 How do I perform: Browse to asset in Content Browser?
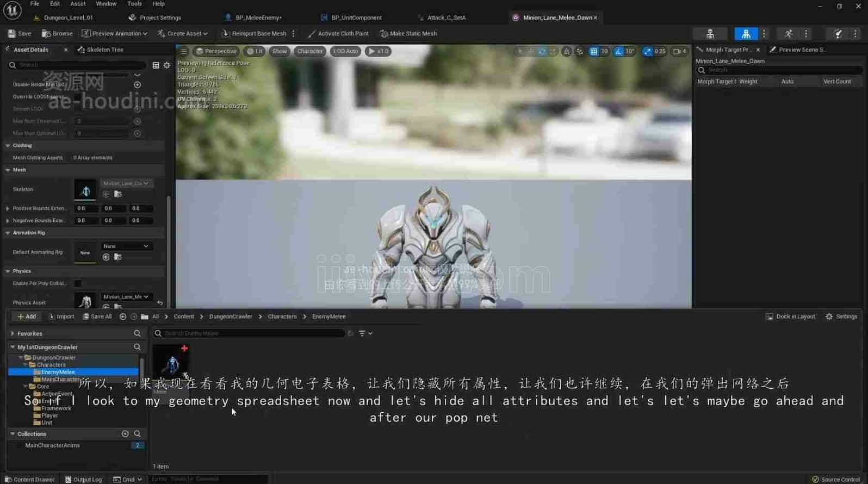coord(57,34)
